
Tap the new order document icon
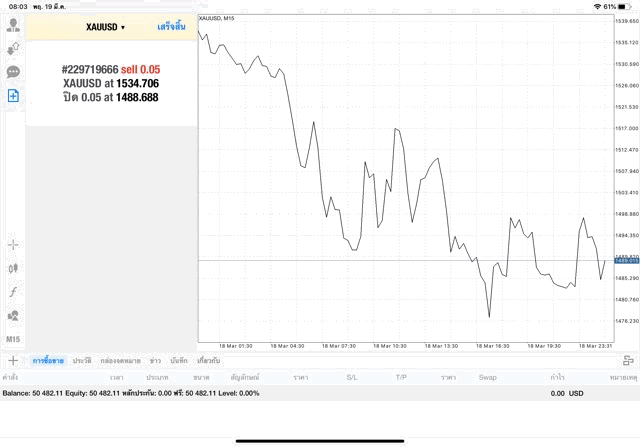(13, 96)
